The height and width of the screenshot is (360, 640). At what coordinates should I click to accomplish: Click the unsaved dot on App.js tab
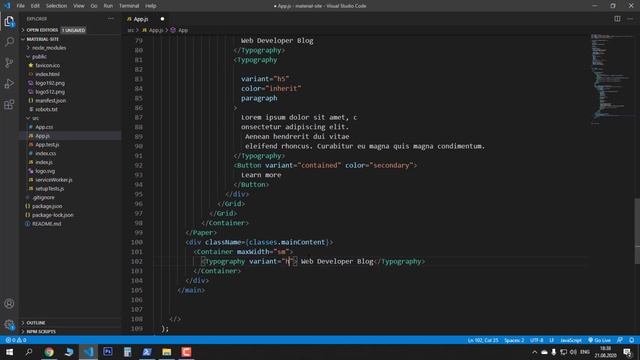point(162,19)
